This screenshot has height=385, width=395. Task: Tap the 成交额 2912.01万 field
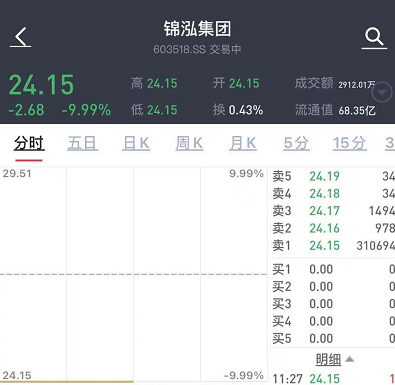tap(335, 84)
